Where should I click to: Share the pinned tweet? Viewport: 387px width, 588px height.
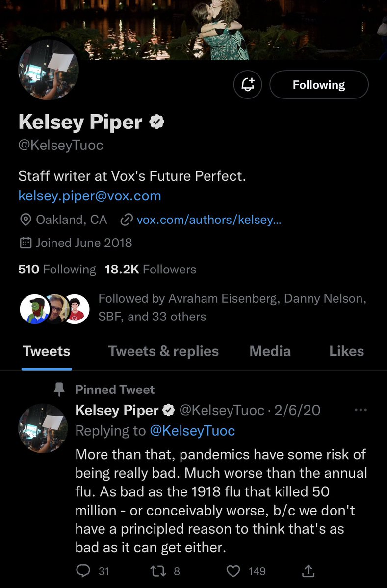click(x=309, y=571)
